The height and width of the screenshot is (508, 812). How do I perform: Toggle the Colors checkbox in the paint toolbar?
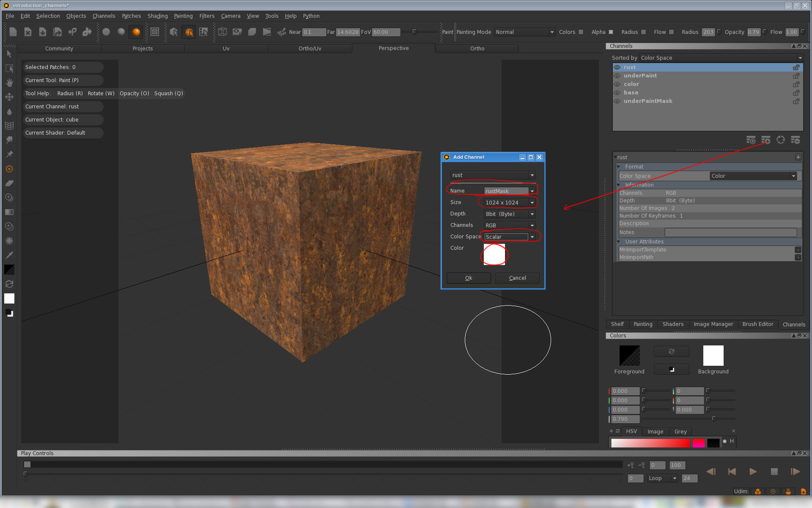click(x=581, y=32)
